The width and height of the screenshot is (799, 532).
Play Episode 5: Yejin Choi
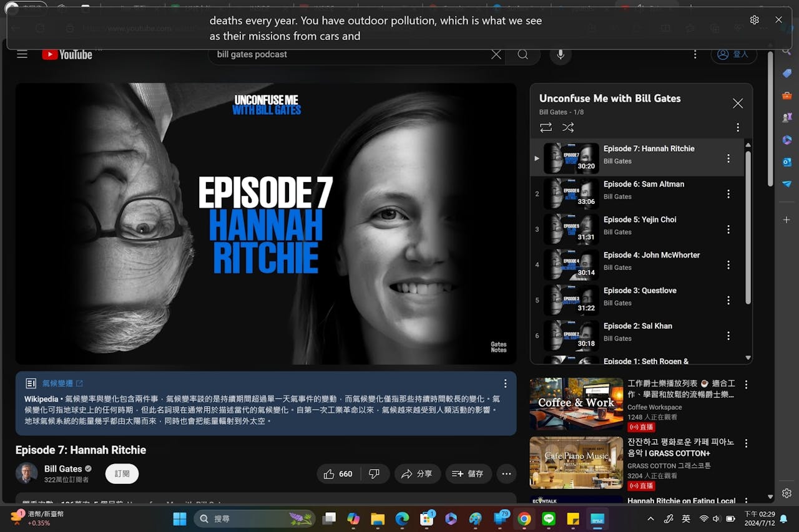pyautogui.click(x=637, y=230)
